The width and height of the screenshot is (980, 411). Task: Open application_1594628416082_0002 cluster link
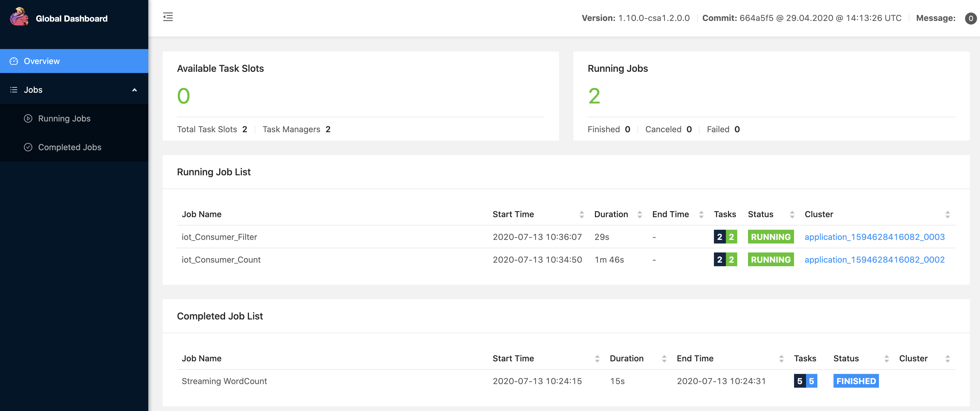click(874, 259)
